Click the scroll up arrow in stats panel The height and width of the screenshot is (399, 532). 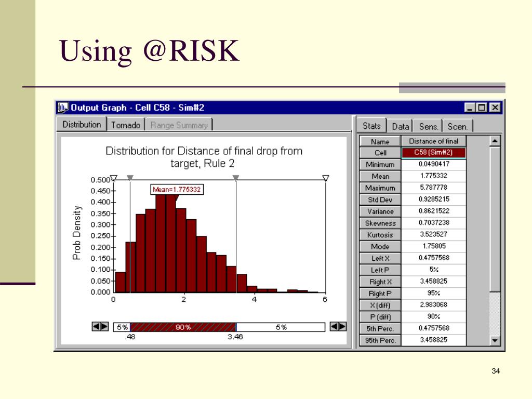click(495, 141)
